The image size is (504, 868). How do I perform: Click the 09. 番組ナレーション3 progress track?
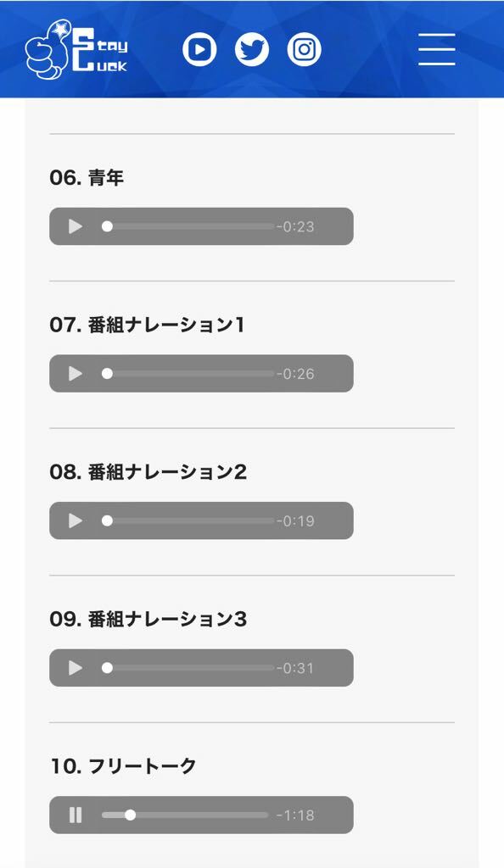click(x=188, y=668)
